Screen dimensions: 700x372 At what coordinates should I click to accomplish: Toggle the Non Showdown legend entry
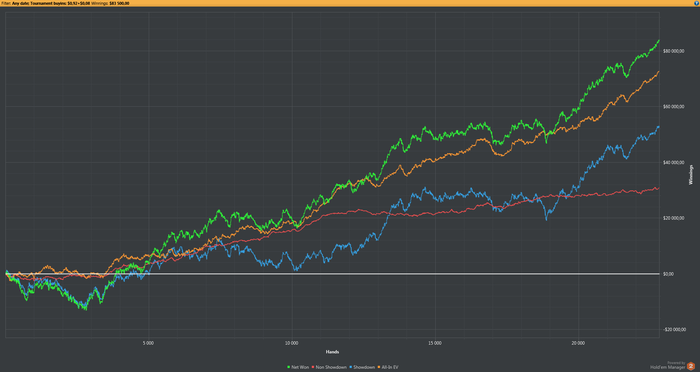(329, 367)
